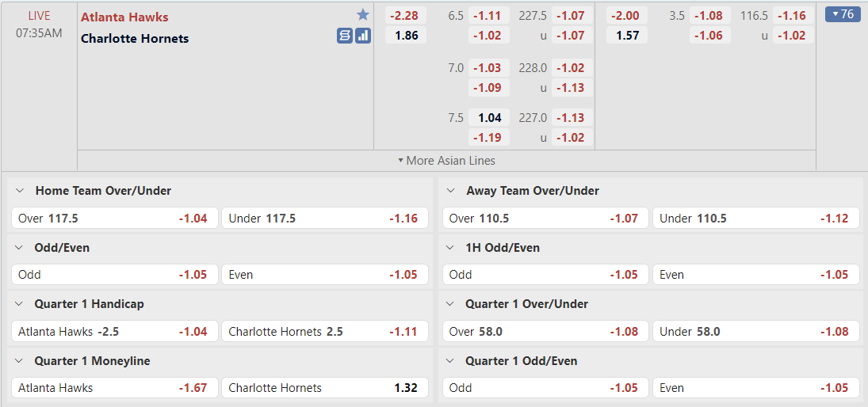Collapse the 1H Odd/Even chevron
This screenshot has height=407, width=868.
[451, 248]
